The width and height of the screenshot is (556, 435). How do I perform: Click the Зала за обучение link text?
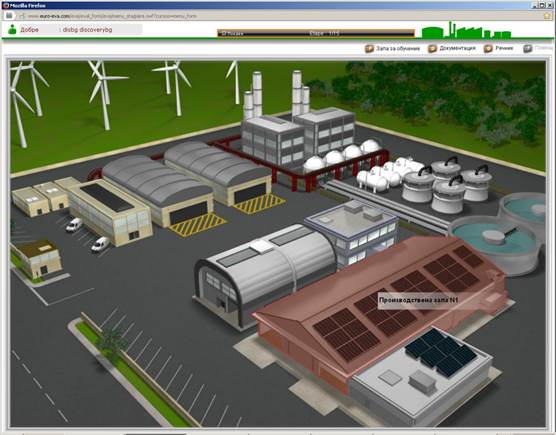pyautogui.click(x=398, y=49)
